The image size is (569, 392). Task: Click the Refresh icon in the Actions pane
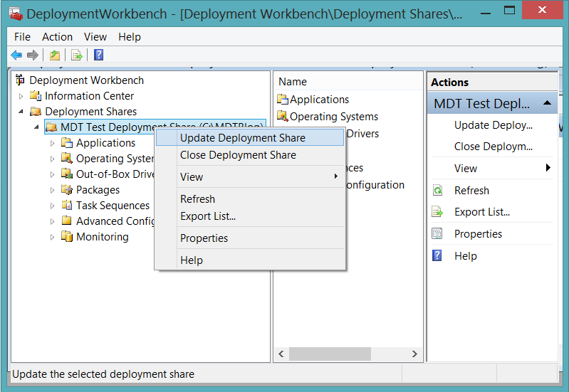(x=438, y=190)
